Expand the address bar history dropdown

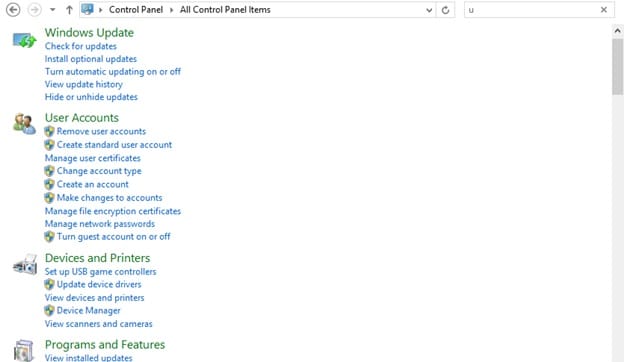429,10
